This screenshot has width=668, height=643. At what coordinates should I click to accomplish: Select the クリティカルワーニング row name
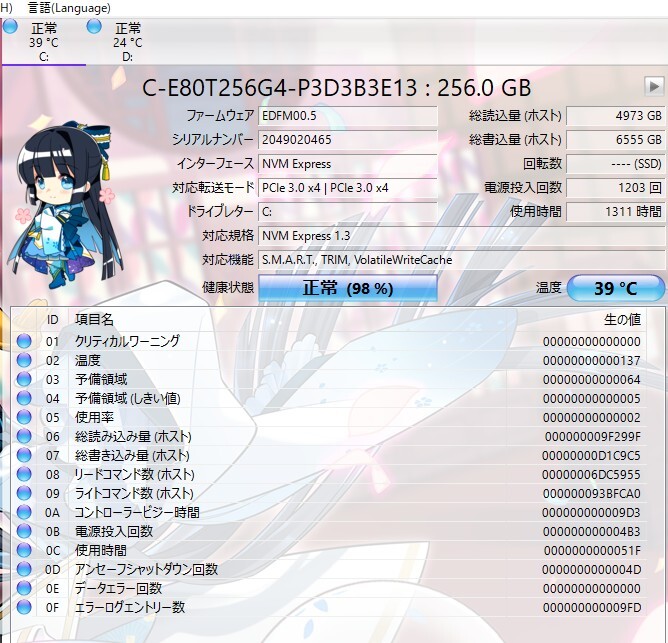(x=127, y=341)
